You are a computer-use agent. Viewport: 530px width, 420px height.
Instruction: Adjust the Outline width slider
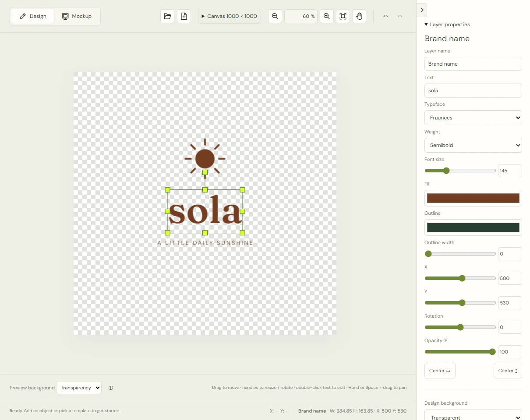(x=460, y=254)
